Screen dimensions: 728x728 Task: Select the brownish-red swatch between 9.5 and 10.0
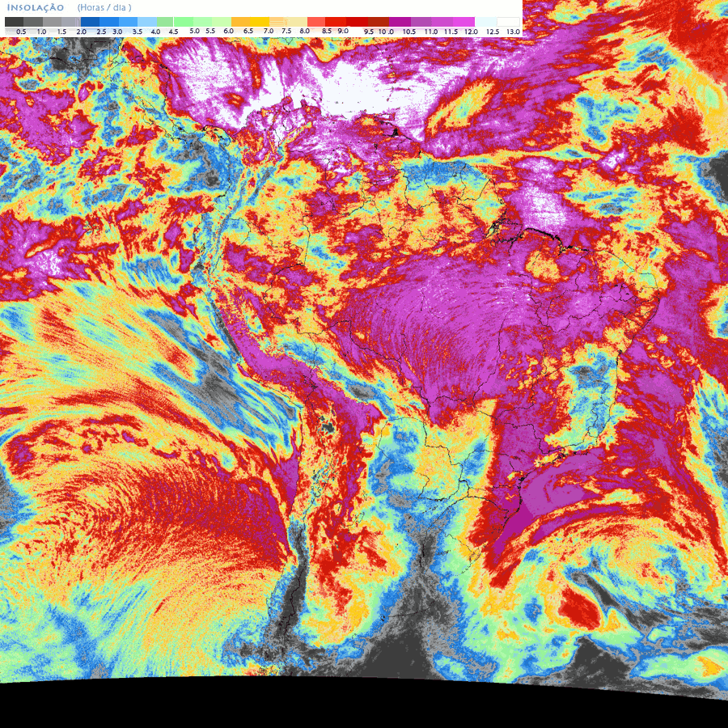[x=379, y=22]
